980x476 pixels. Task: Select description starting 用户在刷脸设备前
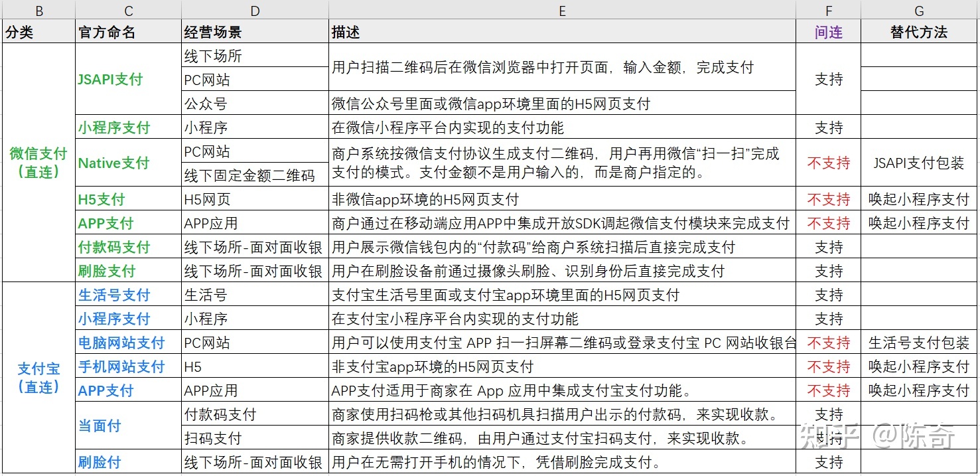[x=562, y=271]
